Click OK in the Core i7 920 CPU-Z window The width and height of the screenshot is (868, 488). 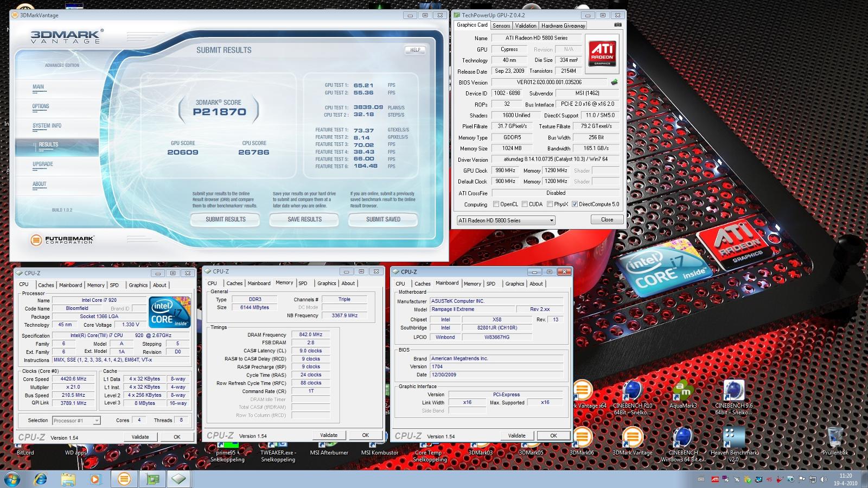click(177, 436)
